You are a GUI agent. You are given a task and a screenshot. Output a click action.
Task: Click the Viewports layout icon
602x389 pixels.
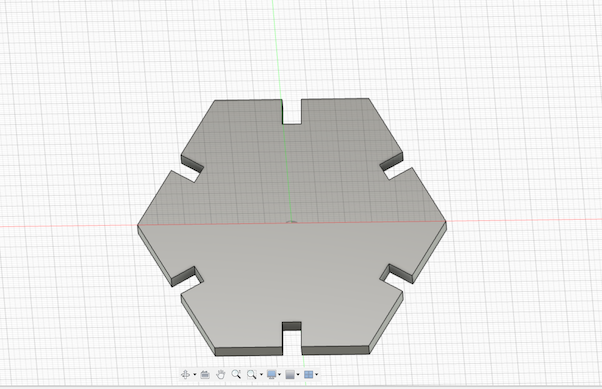[308, 374]
